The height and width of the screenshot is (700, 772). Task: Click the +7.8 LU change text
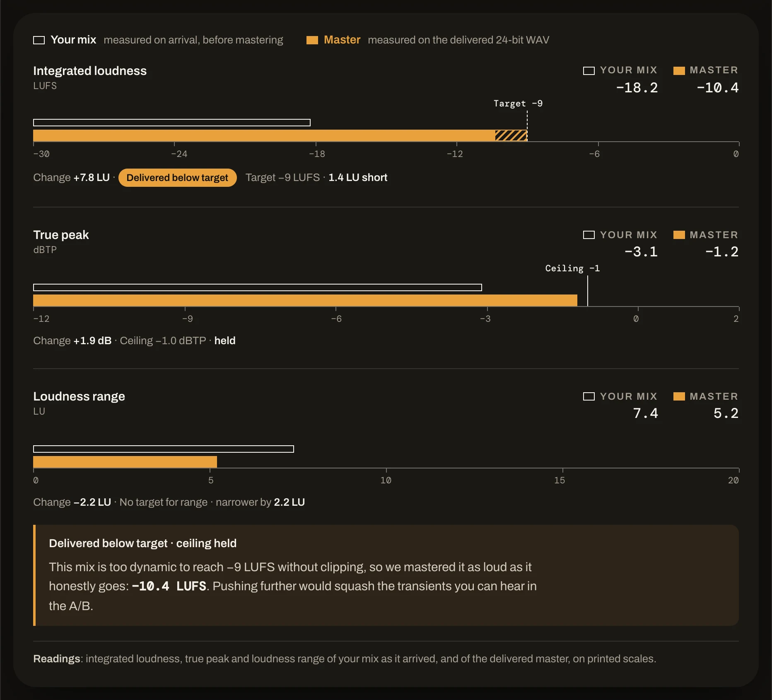[x=92, y=178]
